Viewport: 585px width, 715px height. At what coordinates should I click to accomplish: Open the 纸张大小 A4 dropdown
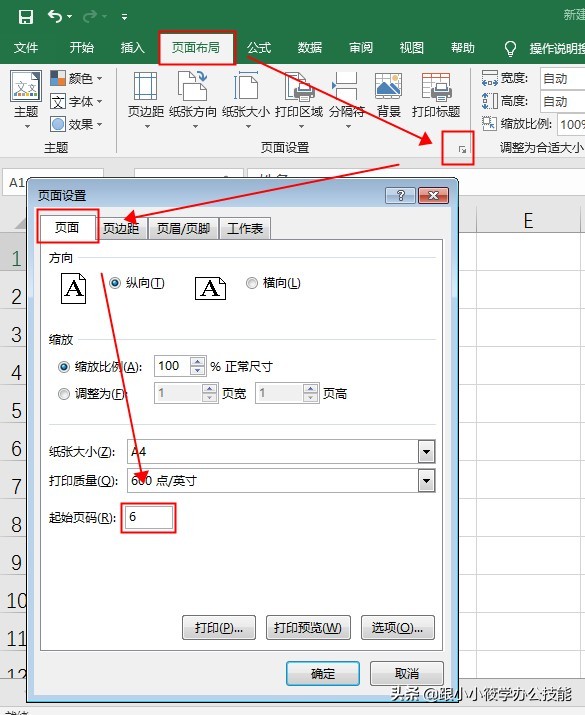pyautogui.click(x=426, y=452)
